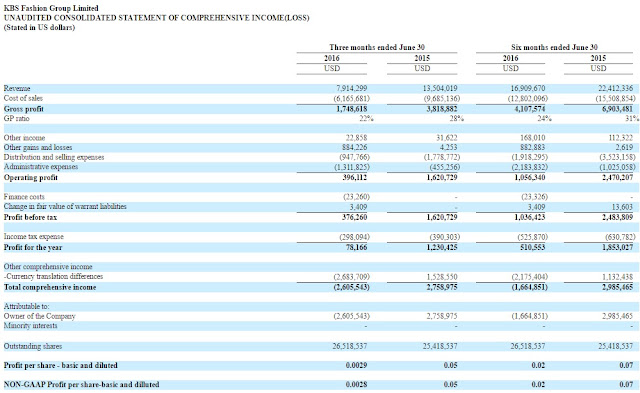The width and height of the screenshot is (640, 393).
Task: Select the 'GP ratio' label
Action: (16, 118)
